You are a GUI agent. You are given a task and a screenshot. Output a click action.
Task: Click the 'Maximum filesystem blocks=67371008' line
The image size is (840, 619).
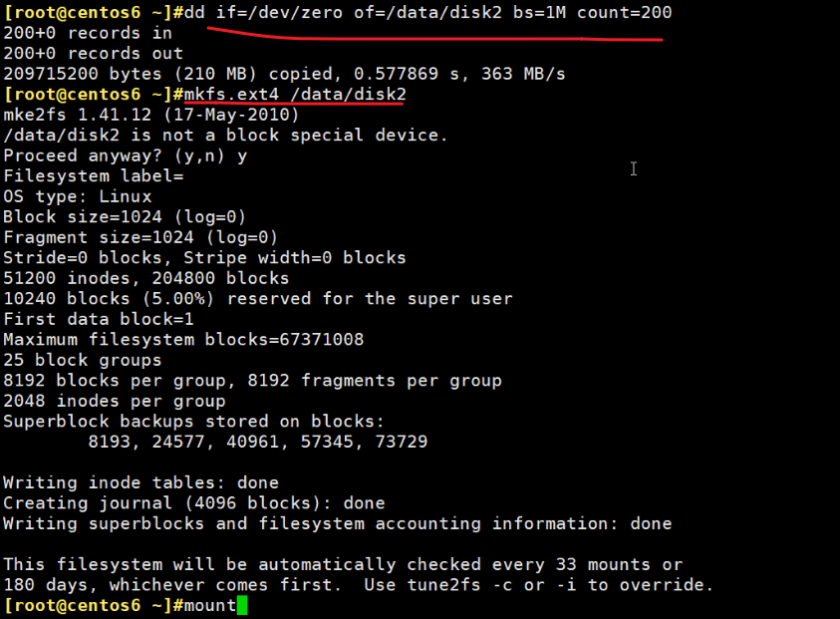pyautogui.click(x=183, y=339)
